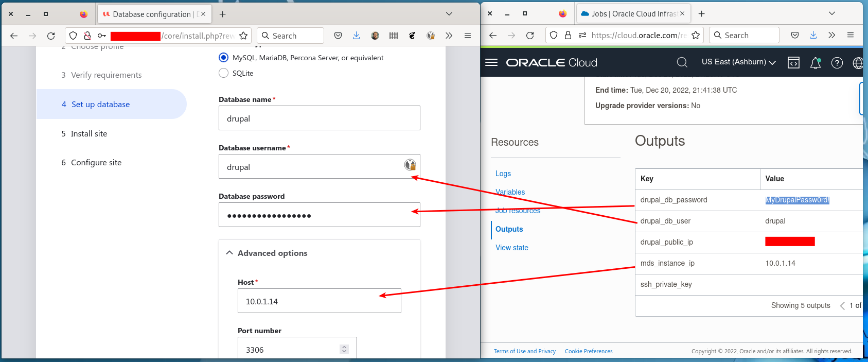Open downloads in the Drupal browser window
This screenshot has height=362, width=868.
click(356, 36)
